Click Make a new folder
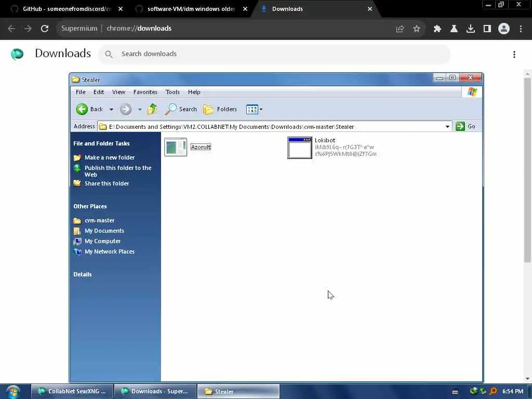The width and height of the screenshot is (532, 399). click(x=109, y=157)
